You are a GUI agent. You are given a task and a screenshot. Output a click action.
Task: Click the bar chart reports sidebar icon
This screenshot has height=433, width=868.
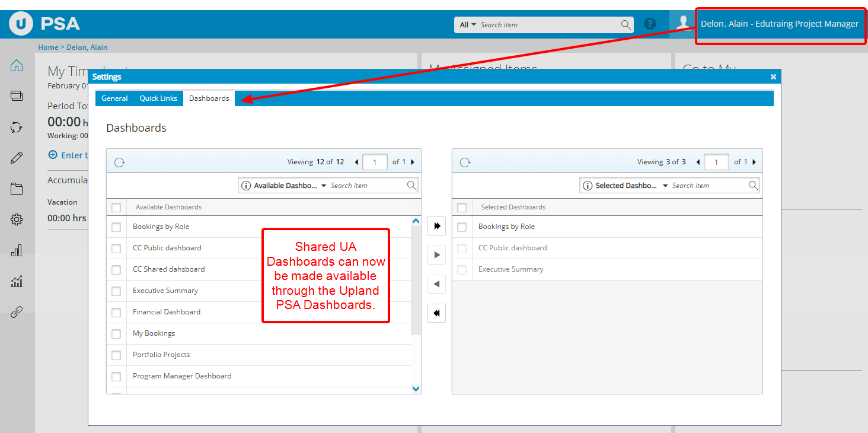tap(17, 250)
